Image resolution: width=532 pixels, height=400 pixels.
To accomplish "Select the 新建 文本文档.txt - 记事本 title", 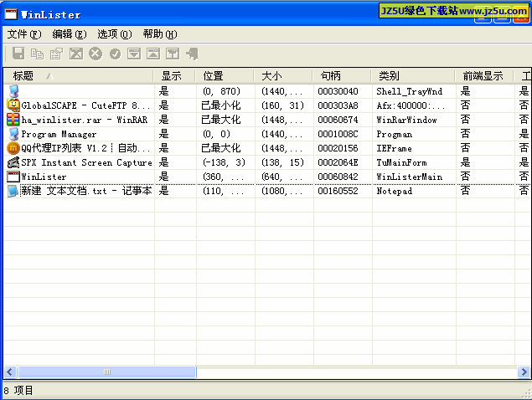I will click(x=86, y=191).
